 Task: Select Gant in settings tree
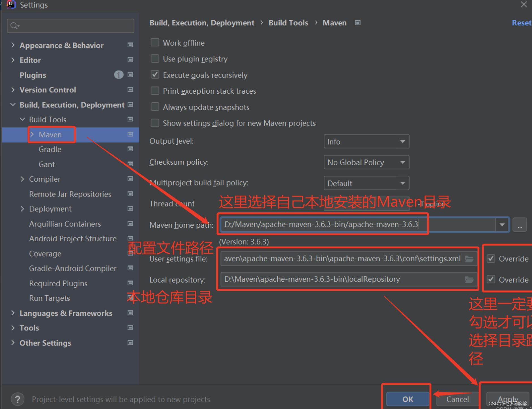(47, 164)
